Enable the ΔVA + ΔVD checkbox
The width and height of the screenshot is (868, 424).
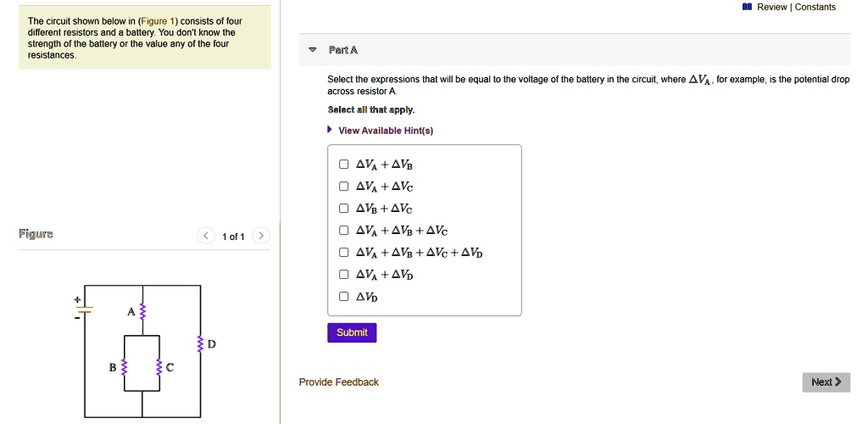click(343, 275)
